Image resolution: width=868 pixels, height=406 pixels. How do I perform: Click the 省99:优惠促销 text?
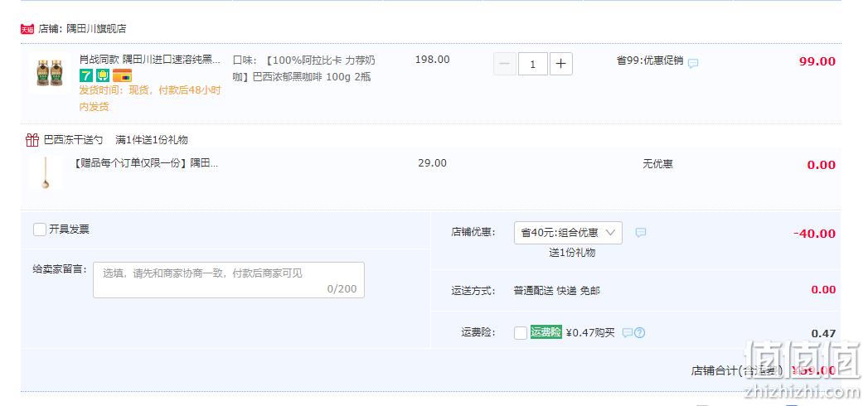(x=650, y=60)
